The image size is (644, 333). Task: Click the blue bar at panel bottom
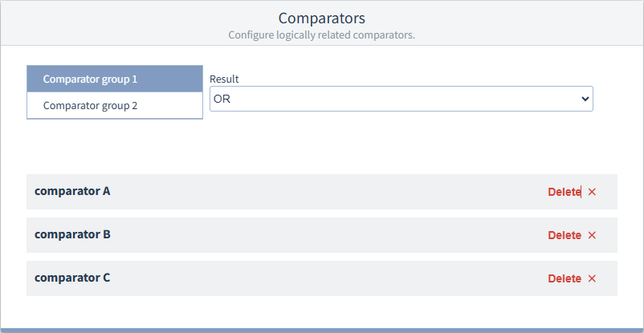(321, 330)
